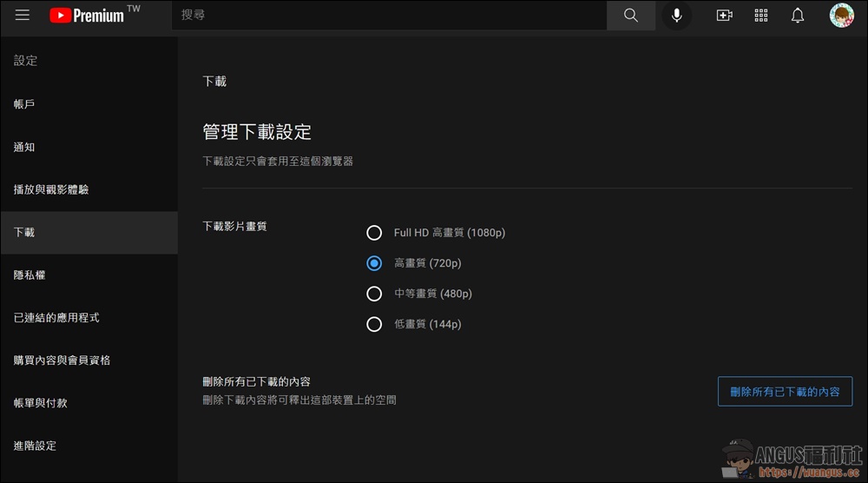Open the YouTube apps grid

click(761, 15)
